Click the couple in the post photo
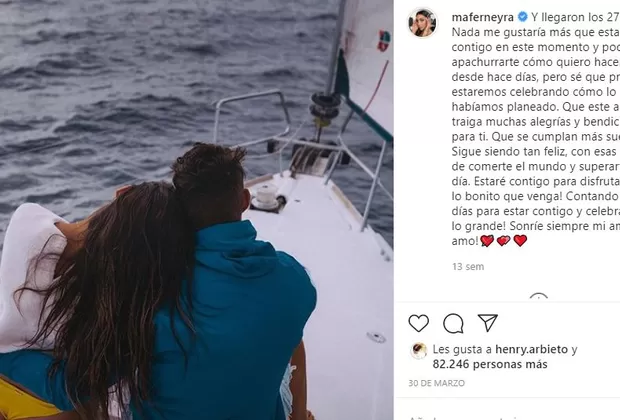This screenshot has width=620, height=420. (x=158, y=285)
